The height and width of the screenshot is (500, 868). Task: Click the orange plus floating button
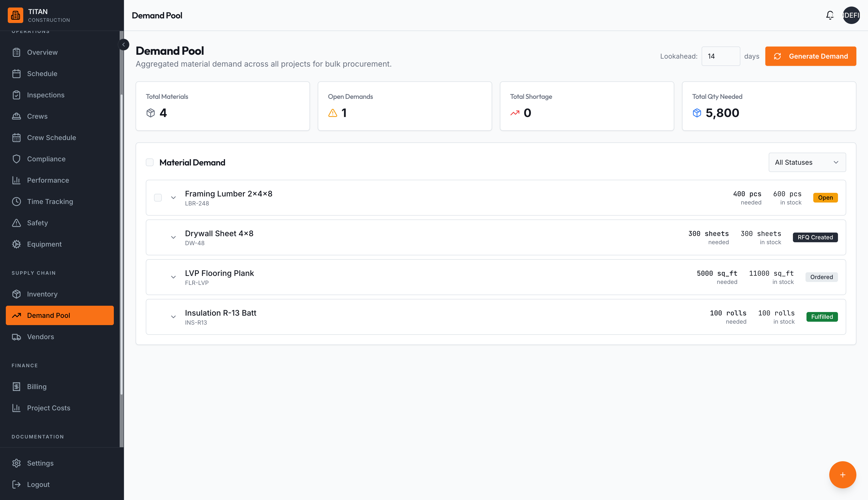tap(842, 475)
